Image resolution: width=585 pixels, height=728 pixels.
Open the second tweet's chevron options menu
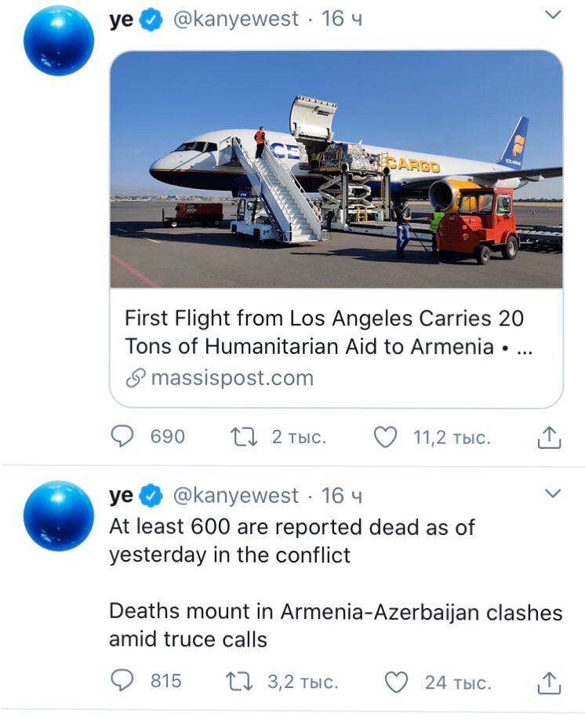coord(553,493)
